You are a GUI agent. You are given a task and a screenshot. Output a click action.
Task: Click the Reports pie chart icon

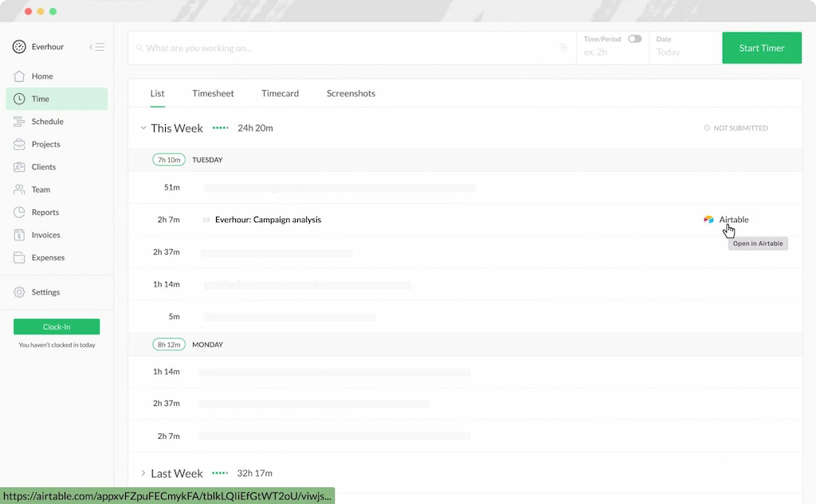point(19,213)
